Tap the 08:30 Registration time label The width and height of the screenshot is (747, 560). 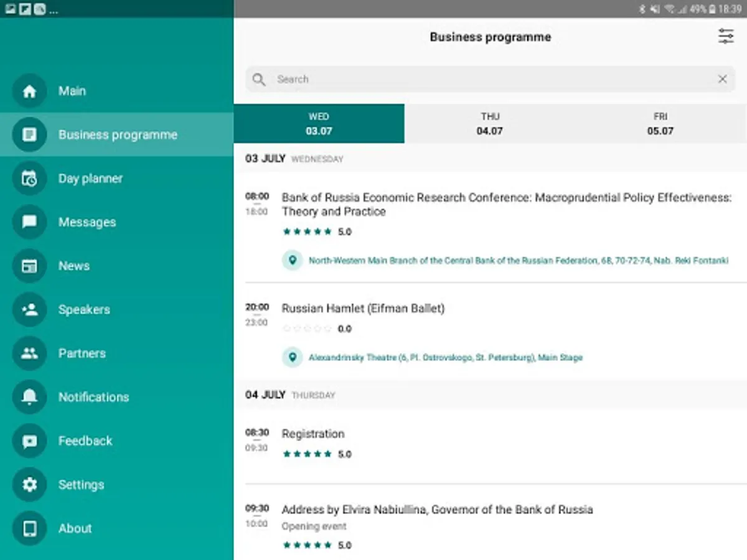point(257,432)
